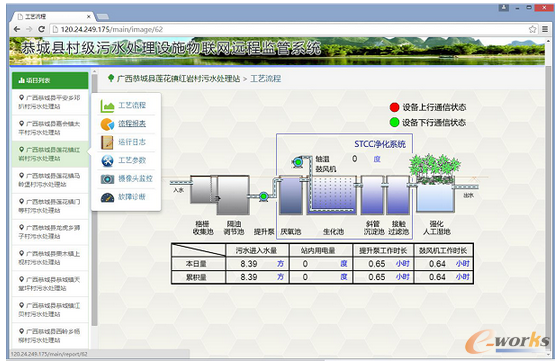Open the 流程报表 pie chart icon
This screenshot has height=364, width=560.
tap(107, 124)
